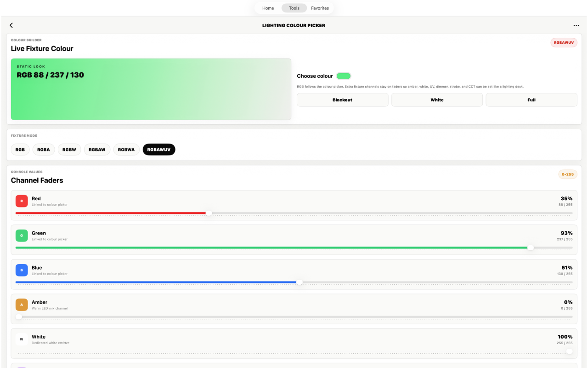The height and width of the screenshot is (368, 588).
Task: Click the Blue 51% value
Action: 567,268
